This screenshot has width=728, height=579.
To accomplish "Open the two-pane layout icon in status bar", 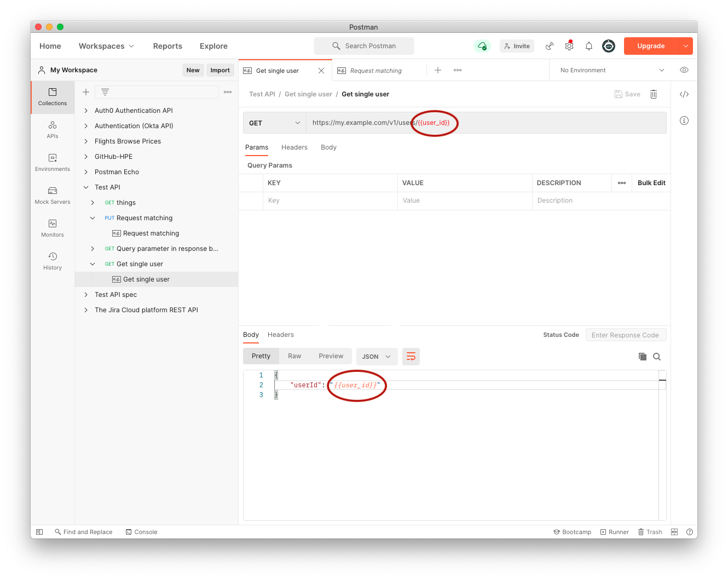I will 674,532.
